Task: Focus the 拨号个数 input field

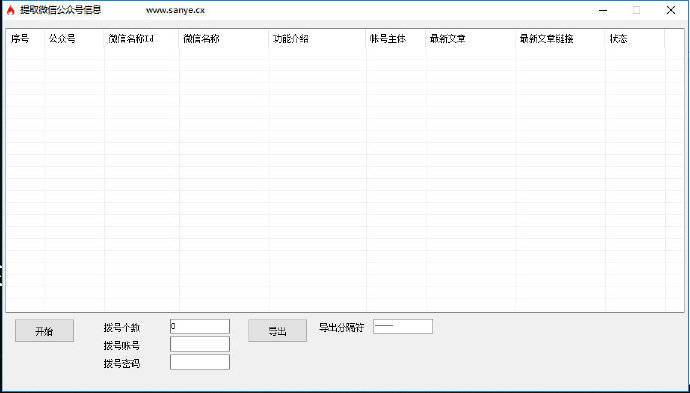Action: pos(200,327)
